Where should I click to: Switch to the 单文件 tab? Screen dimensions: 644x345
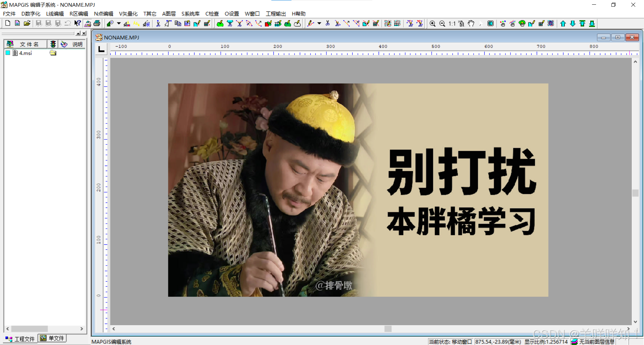click(52, 338)
